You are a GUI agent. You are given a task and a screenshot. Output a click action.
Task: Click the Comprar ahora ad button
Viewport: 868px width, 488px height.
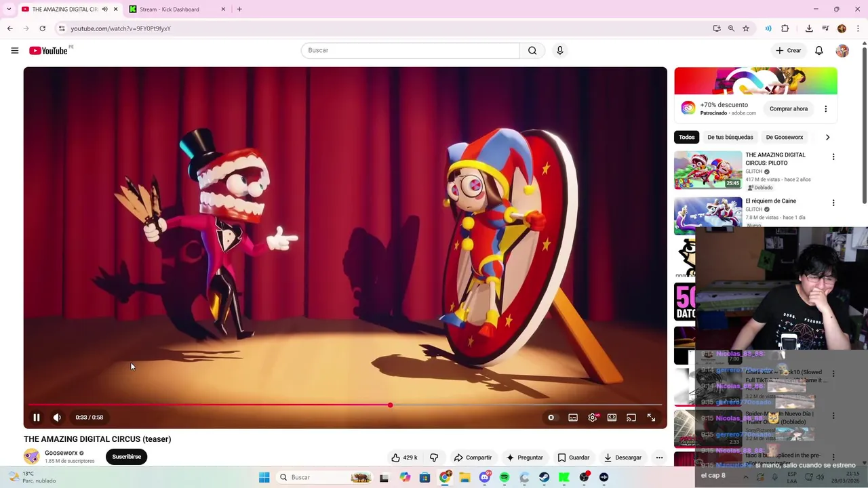[x=789, y=108]
